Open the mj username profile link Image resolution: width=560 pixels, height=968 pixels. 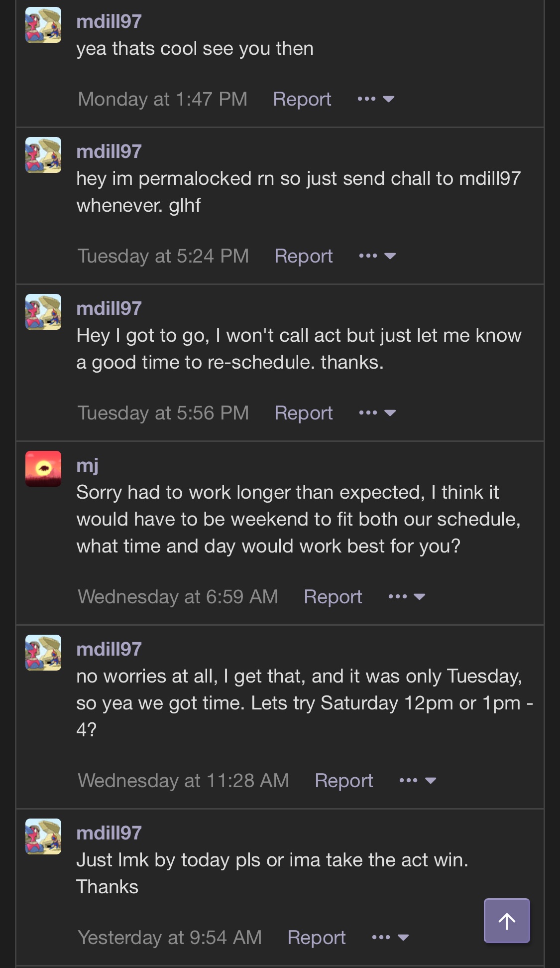(87, 465)
